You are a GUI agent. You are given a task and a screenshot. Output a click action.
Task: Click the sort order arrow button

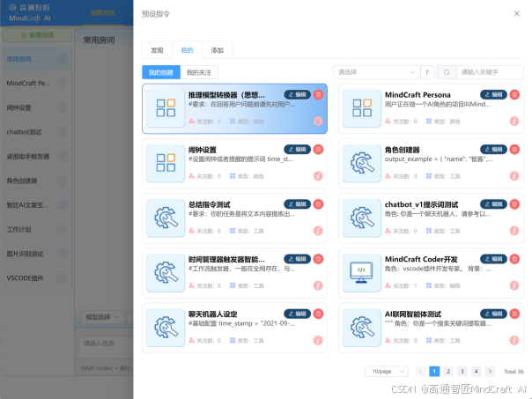point(427,72)
